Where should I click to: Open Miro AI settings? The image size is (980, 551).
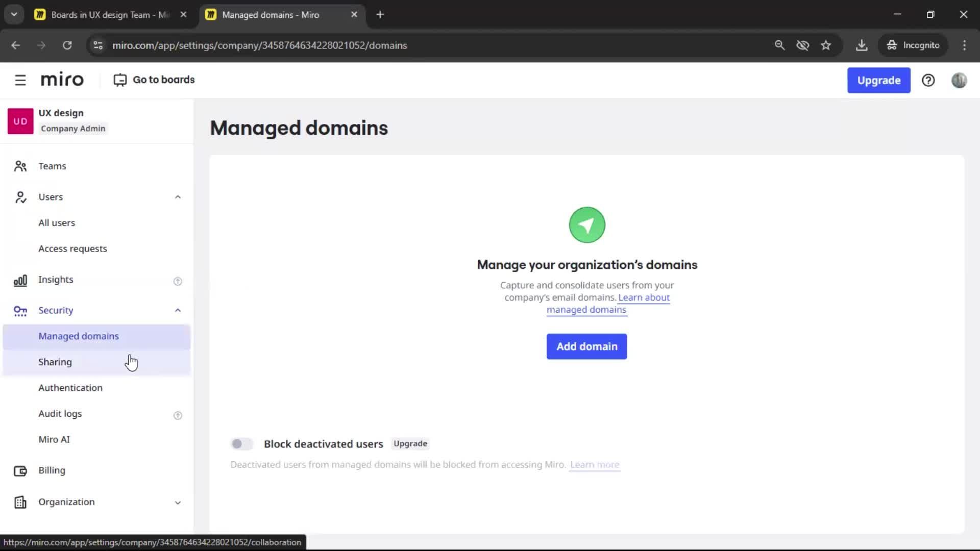[97, 440]
